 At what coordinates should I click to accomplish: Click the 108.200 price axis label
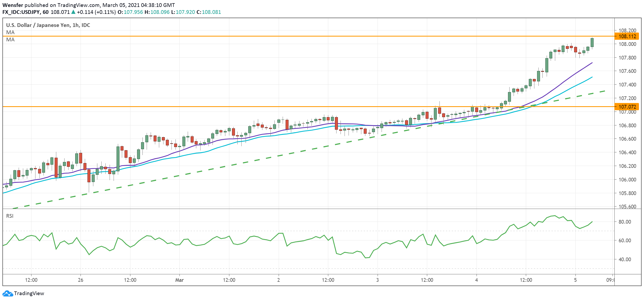(x=627, y=30)
